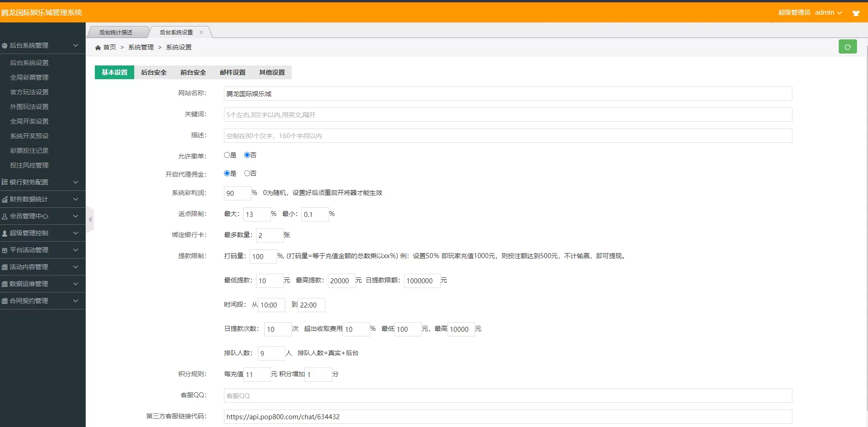
Task: Select 否 for 开启代理佣金
Action: click(x=246, y=173)
